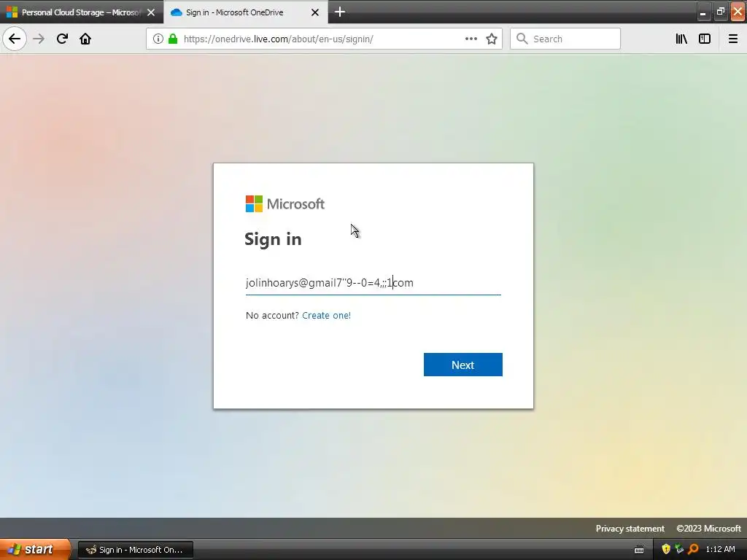Select the Sign in - Microsoft OneDrive tab
The width and height of the screenshot is (747, 560).
pos(245,12)
